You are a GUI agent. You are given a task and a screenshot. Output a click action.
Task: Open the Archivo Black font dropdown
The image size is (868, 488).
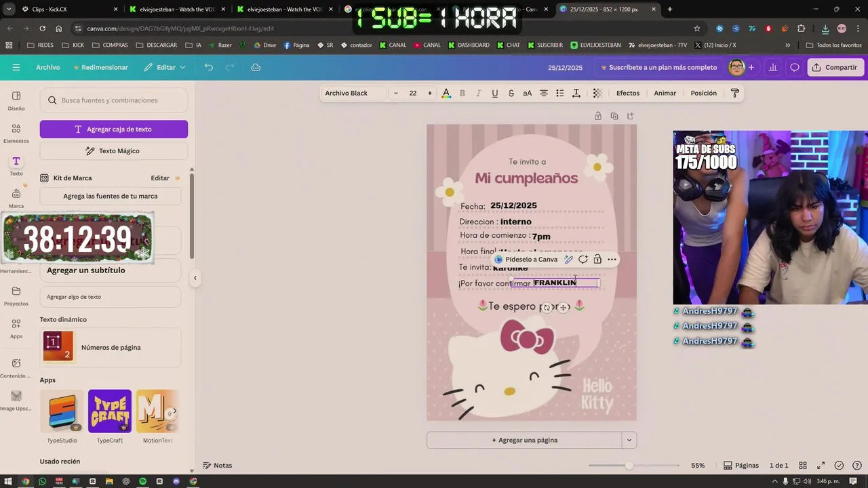[x=353, y=93]
